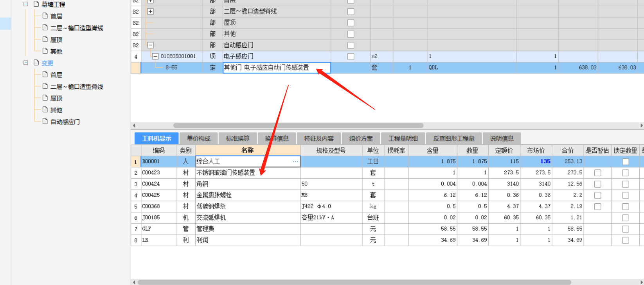Tick checkbox on 屋顶 grid row
The height and width of the screenshot is (285, 644).
point(351,23)
